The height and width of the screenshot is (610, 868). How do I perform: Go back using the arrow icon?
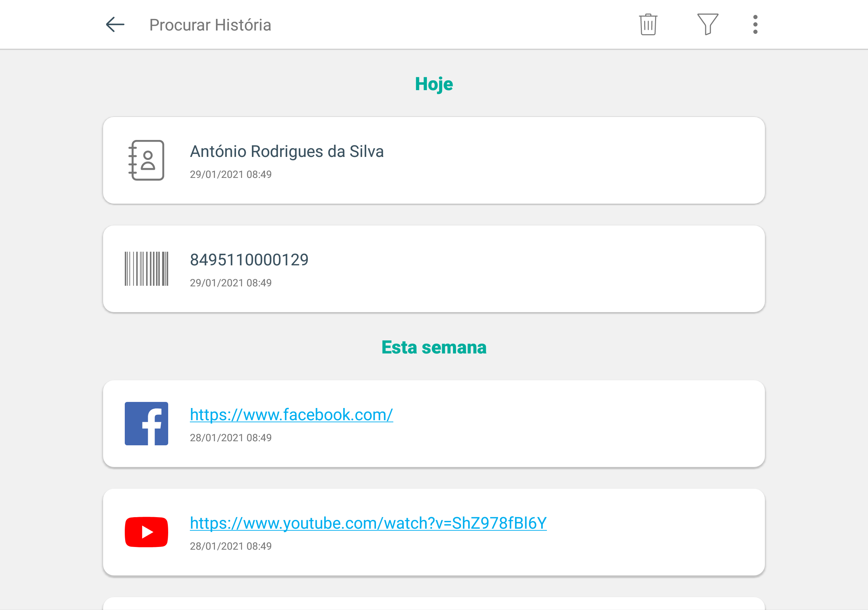[x=115, y=24]
